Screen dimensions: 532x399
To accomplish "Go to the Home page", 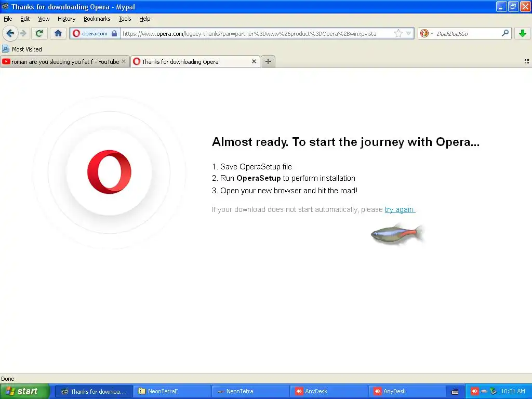I will click(58, 33).
